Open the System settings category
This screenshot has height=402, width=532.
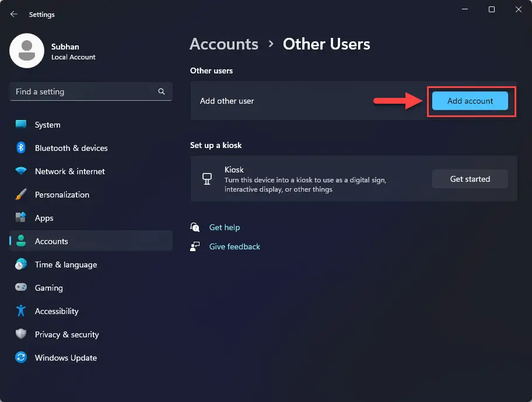(91, 125)
